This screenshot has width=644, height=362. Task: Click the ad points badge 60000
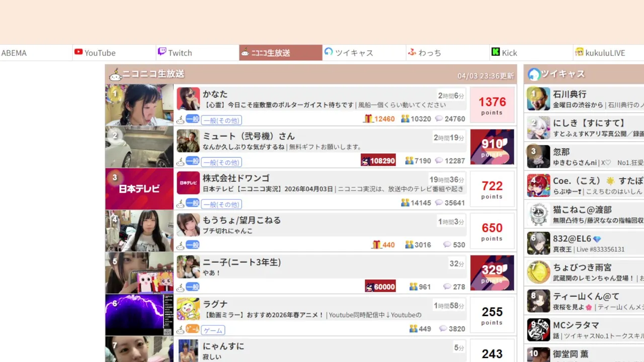click(x=380, y=286)
